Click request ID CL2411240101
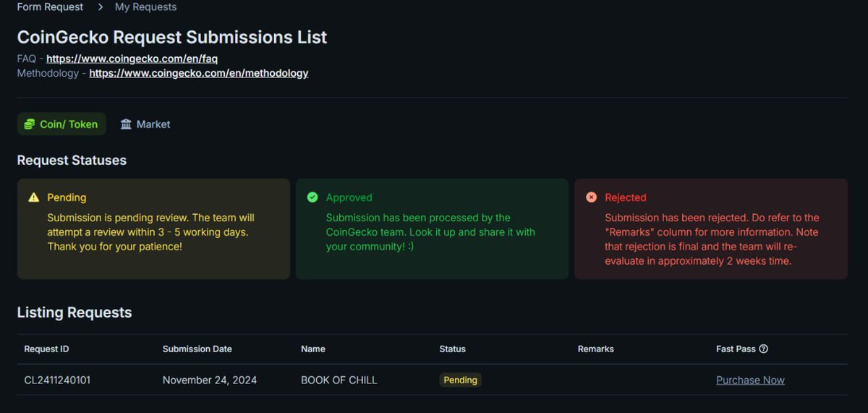 coord(57,380)
